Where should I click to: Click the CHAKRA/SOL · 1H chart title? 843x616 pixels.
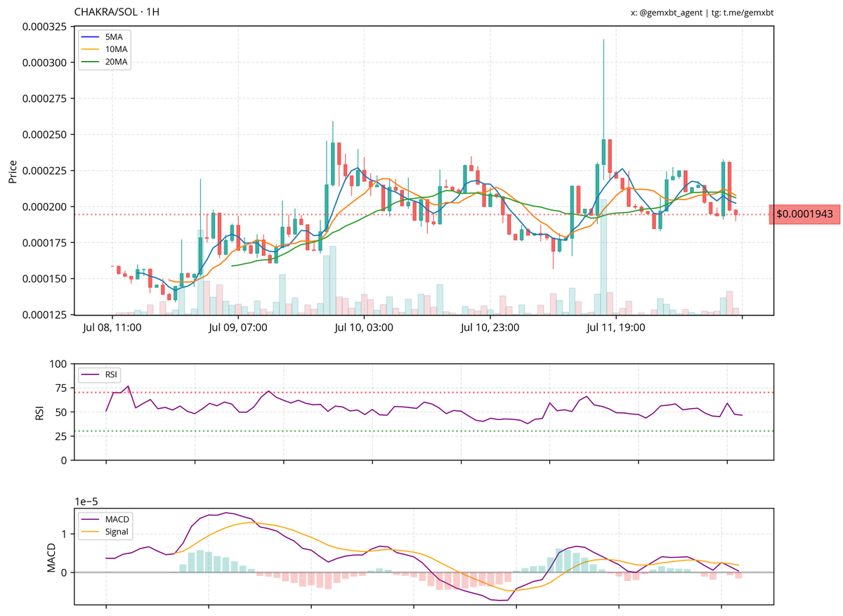point(118,13)
